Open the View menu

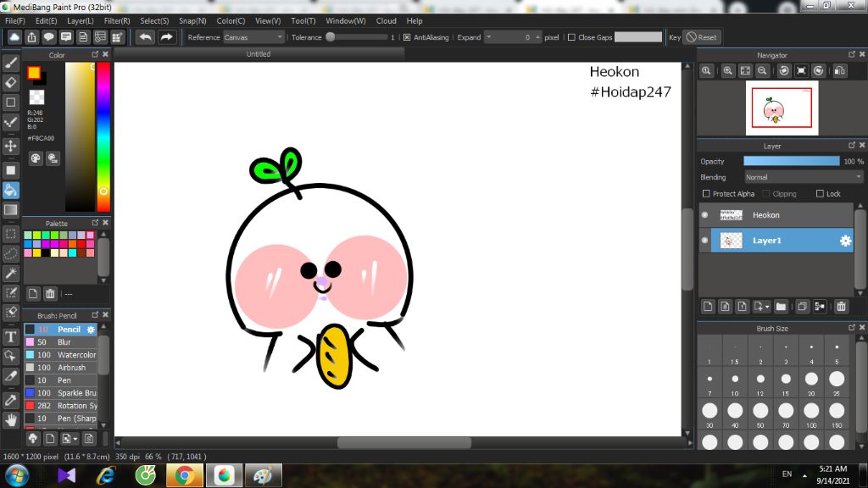click(x=268, y=20)
